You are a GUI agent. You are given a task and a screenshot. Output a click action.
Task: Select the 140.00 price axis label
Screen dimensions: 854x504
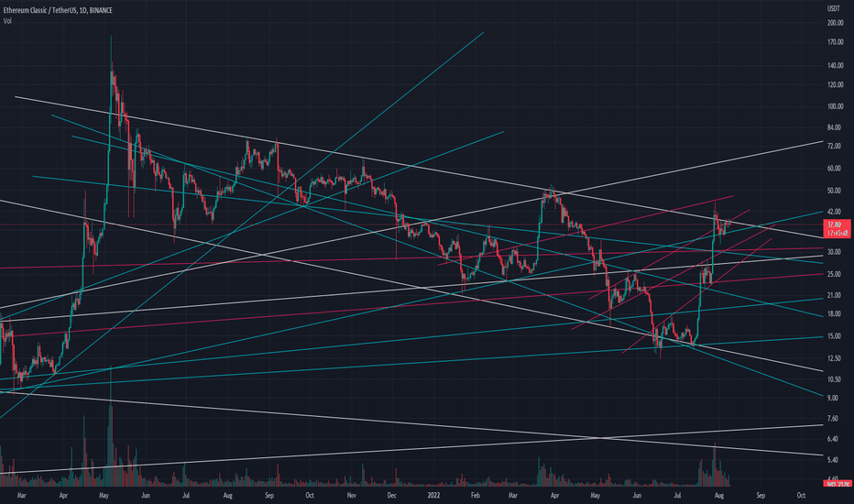point(835,66)
